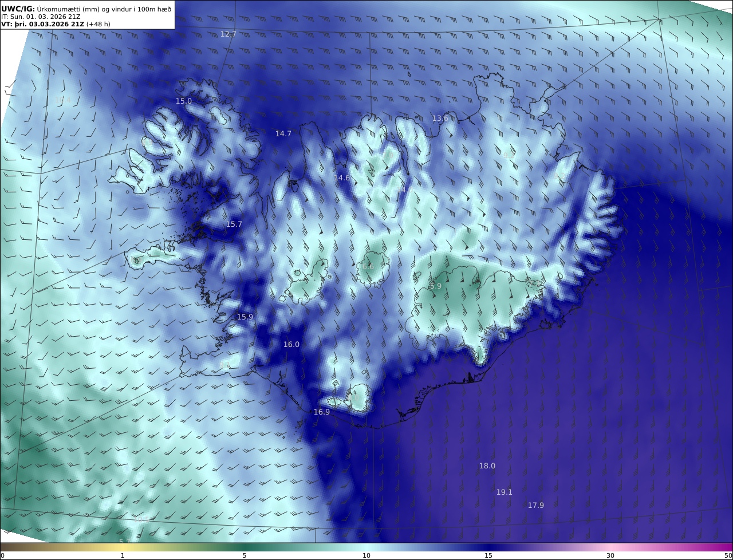The image size is (733, 560).
Task: Click the 18.0 value over the ocean
Action: tap(487, 466)
